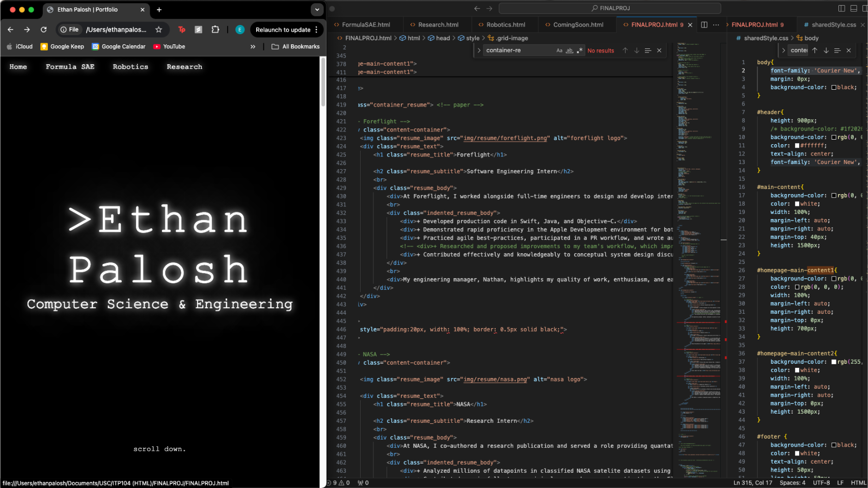Bookmark this page with the star icon
Viewport: 868px width, 488px height.
(x=159, y=30)
